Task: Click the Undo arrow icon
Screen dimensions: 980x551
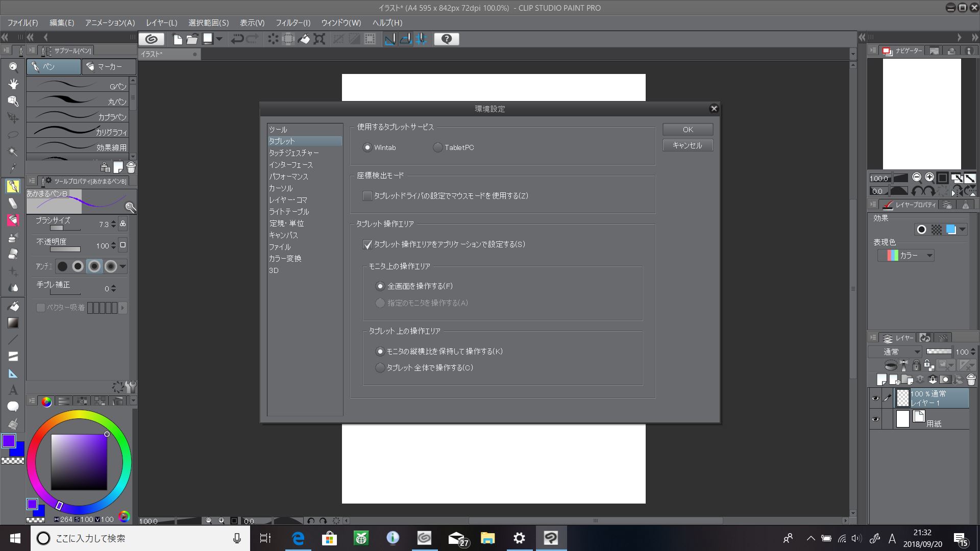Action: click(x=237, y=39)
